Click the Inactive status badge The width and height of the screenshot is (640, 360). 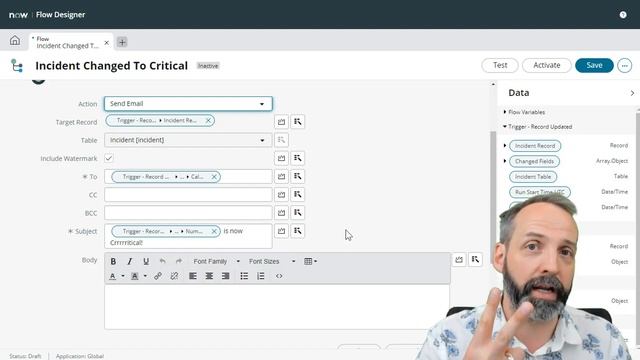coord(208,66)
